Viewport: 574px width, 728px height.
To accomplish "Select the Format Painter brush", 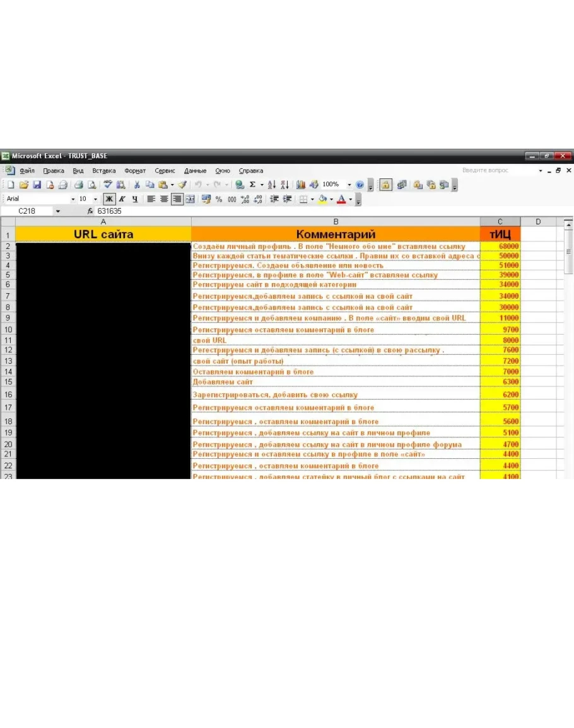I will pos(182,185).
